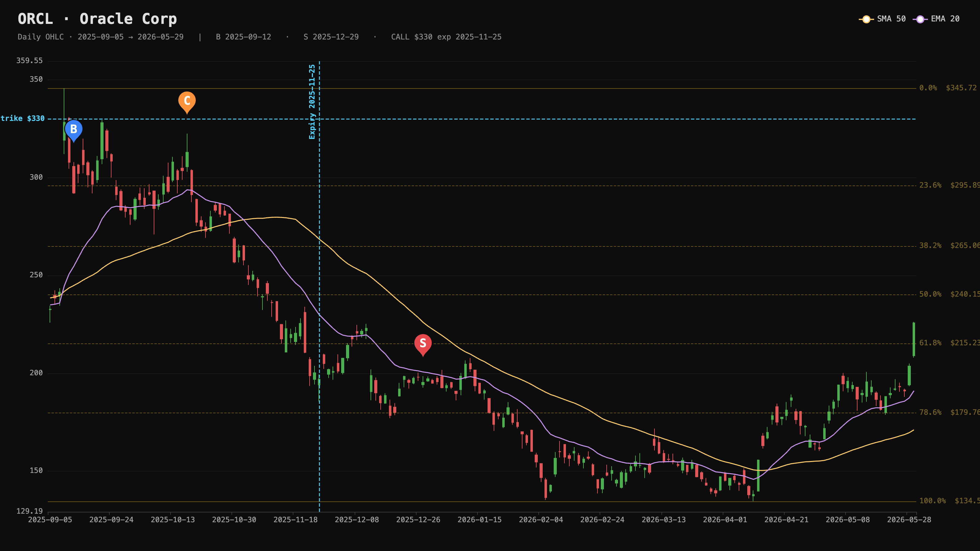Click the 2025-10-30 x-axis date
The width and height of the screenshot is (980, 551).
(x=234, y=520)
